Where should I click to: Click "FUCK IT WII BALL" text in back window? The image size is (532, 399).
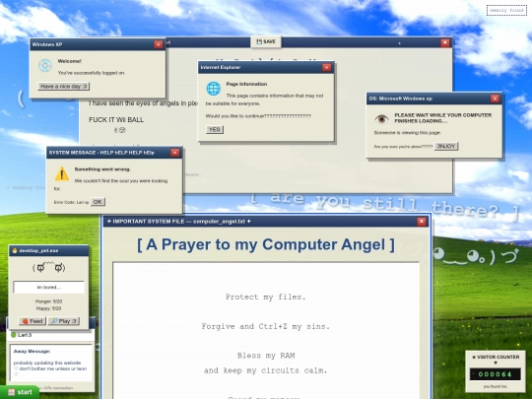116,120
